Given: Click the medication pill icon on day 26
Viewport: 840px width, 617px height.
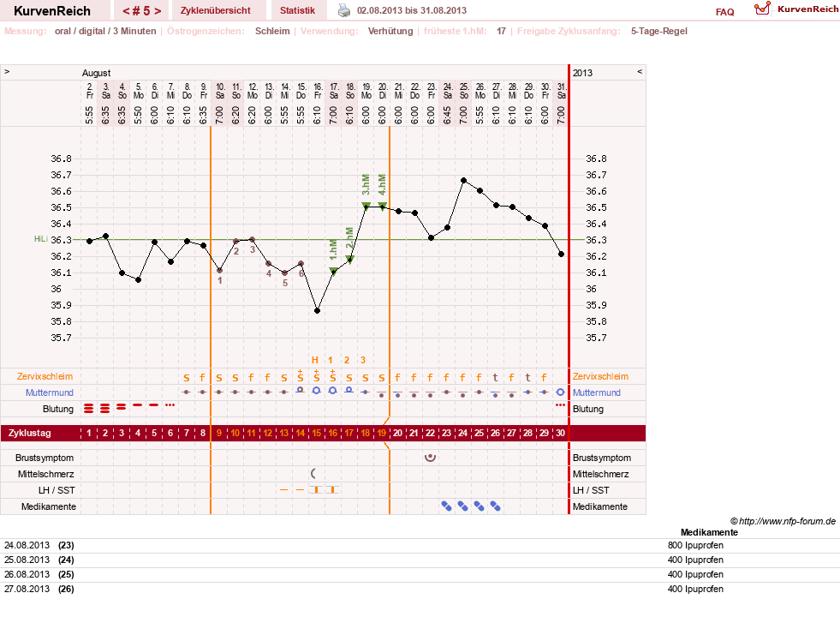Looking at the screenshot, I should tap(496, 506).
